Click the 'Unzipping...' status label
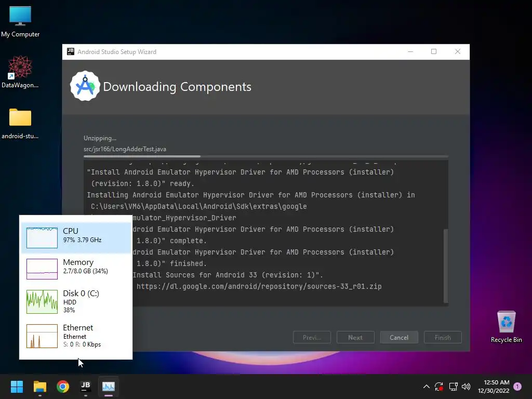532x399 pixels. (x=100, y=138)
